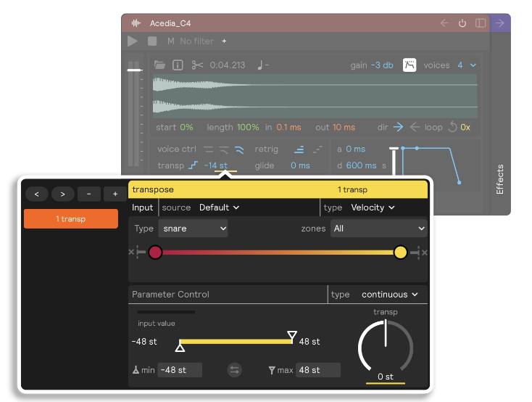Click the scissors trim icon
Viewport: 532px width, 402px height.
tap(197, 65)
